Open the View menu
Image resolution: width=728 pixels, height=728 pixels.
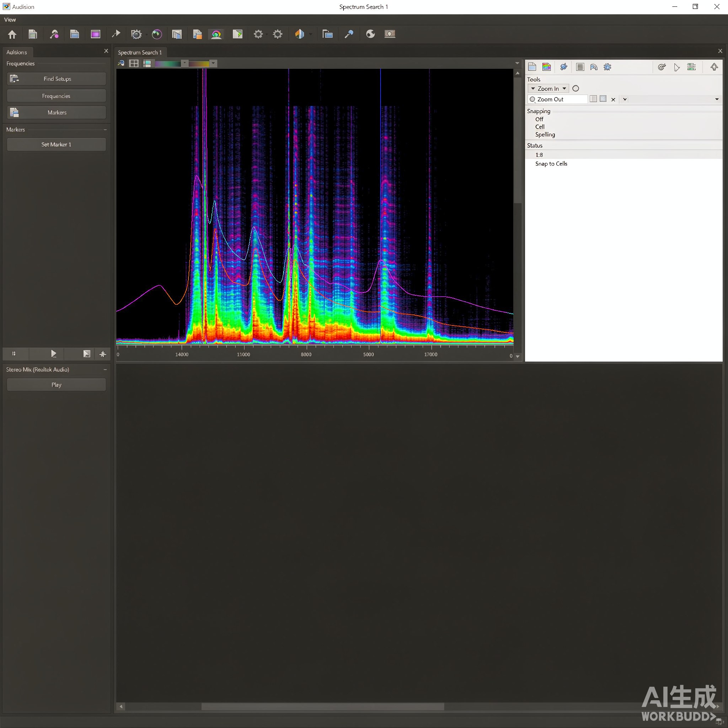[10, 20]
